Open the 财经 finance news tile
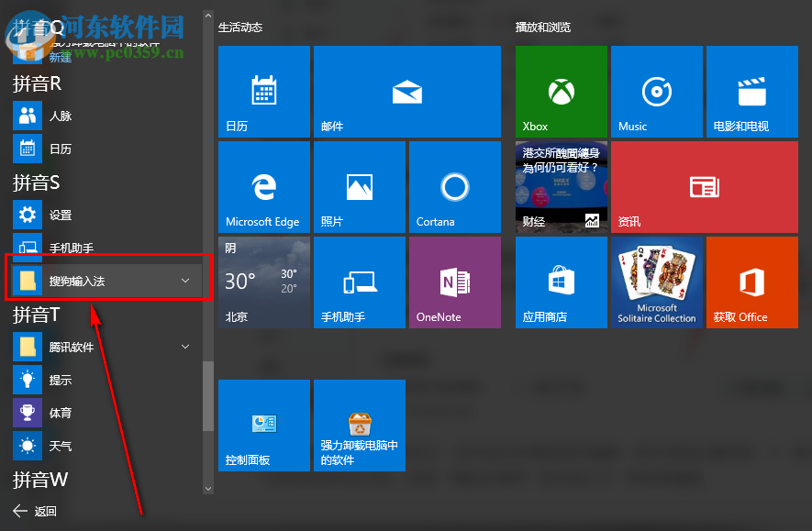Image resolution: width=812 pixels, height=531 pixels. click(562, 187)
